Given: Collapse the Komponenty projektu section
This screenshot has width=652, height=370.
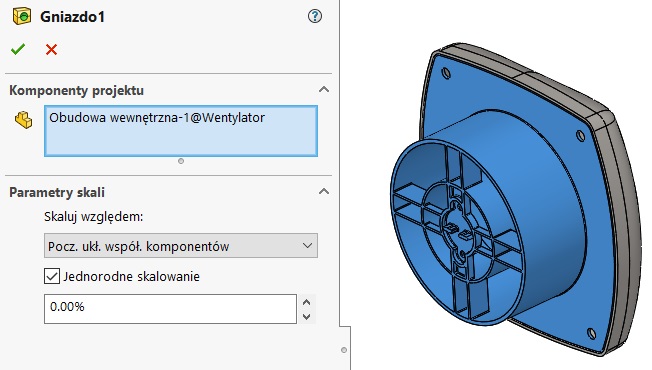Looking at the screenshot, I should click(x=324, y=89).
